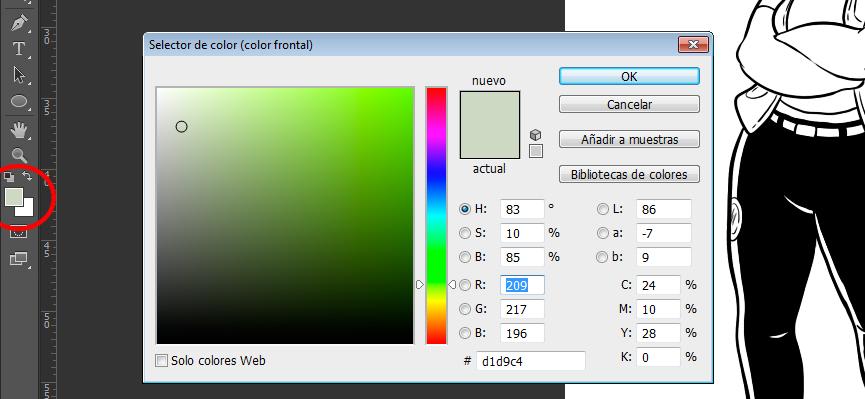Select the Path Selection arrow tool
Viewport: 865px width, 399px height.
click(x=19, y=75)
